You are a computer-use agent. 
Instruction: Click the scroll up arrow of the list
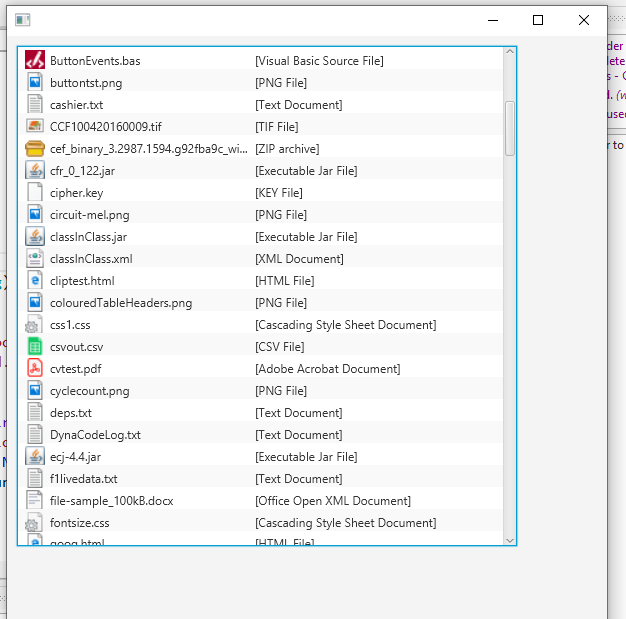(x=510, y=53)
